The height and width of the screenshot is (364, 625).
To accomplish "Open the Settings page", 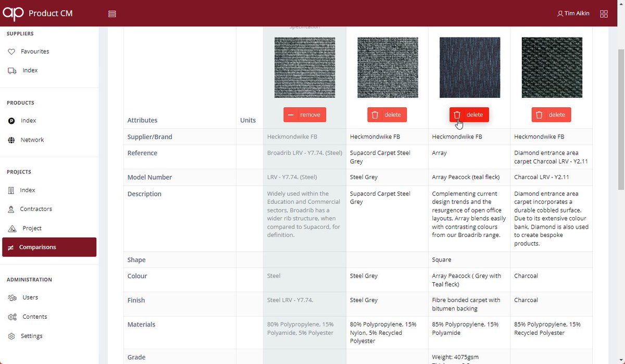I will [31, 336].
